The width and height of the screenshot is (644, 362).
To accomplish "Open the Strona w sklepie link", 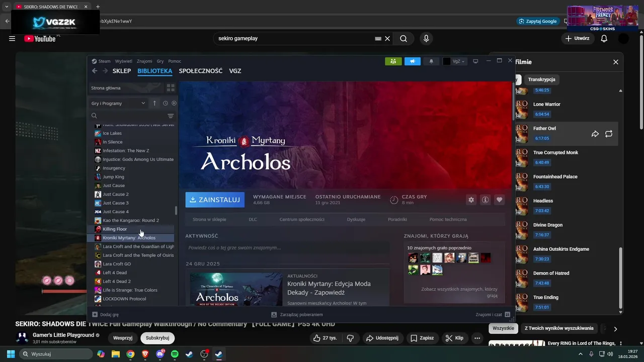I will pos(209,219).
